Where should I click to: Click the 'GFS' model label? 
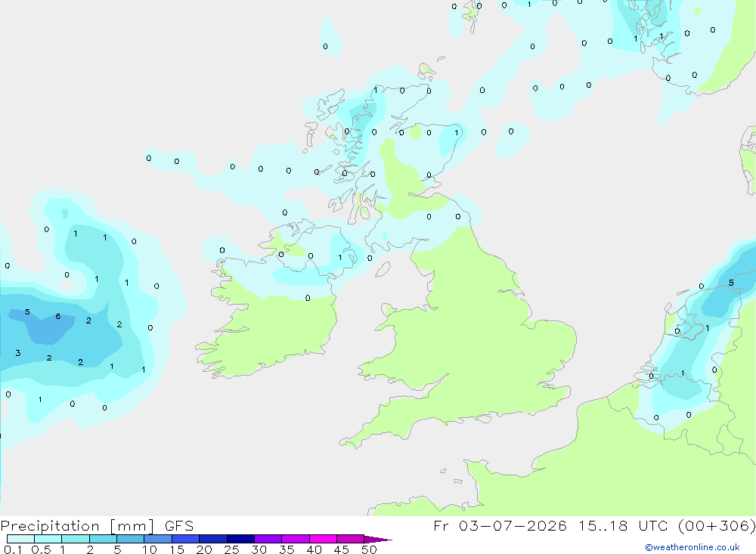(179, 526)
